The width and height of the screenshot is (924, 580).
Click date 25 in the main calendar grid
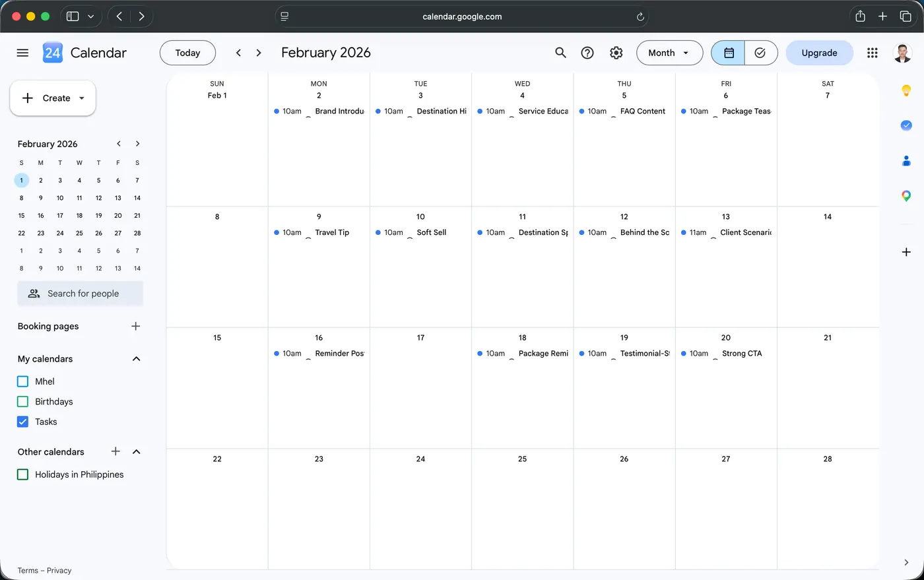tap(522, 459)
